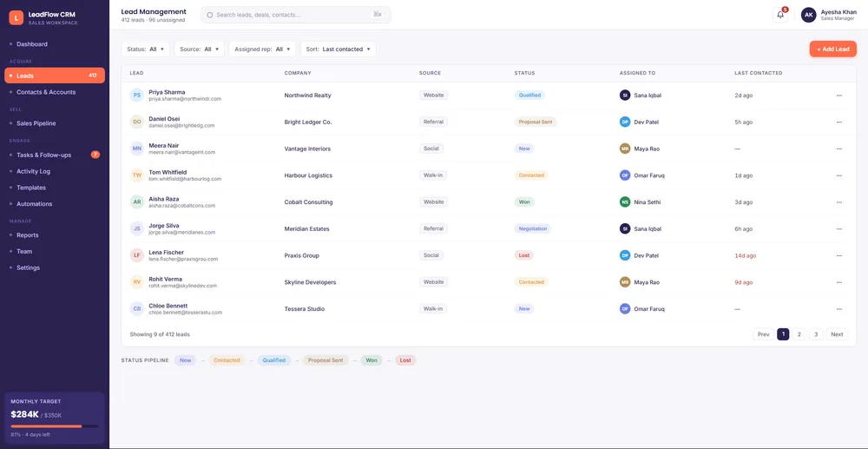Screen dimensions: 868x449
Task: Click the monthly target progress bar
Action: pos(54,426)
